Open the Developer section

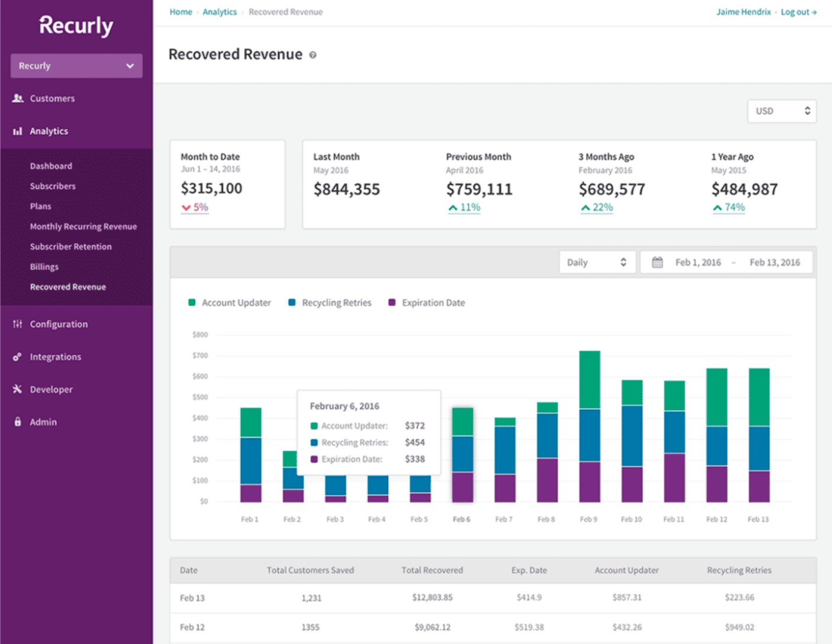(51, 390)
